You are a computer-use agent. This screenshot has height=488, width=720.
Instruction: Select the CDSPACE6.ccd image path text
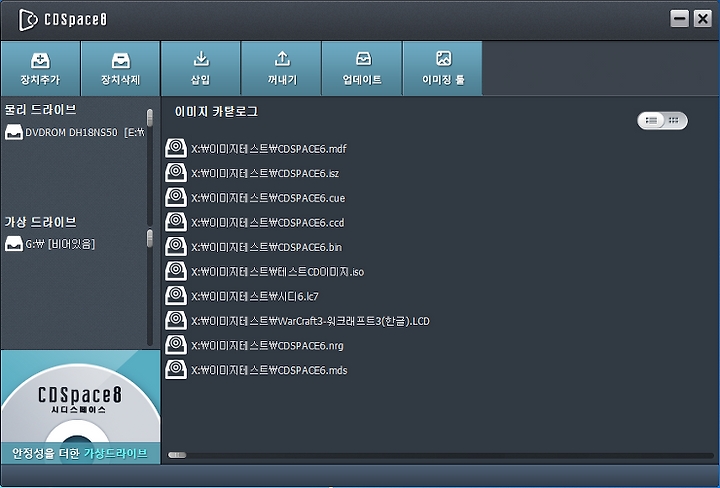pyautogui.click(x=267, y=223)
